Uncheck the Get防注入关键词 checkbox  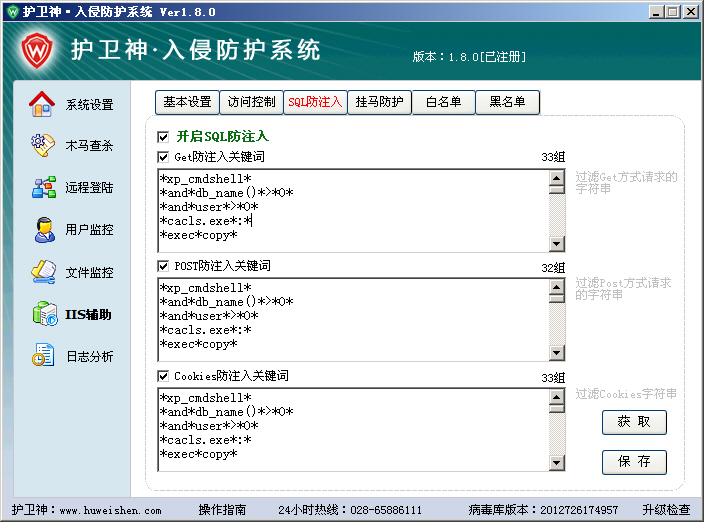[163, 157]
